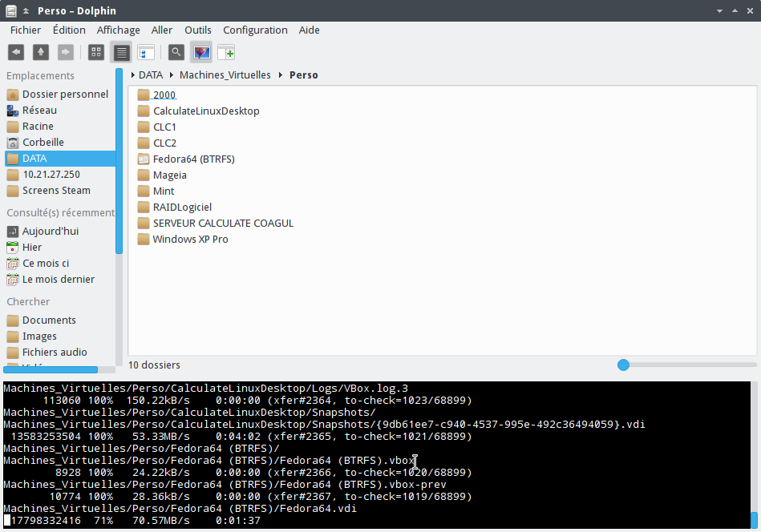Show files from Le mois dernier

(x=60, y=280)
